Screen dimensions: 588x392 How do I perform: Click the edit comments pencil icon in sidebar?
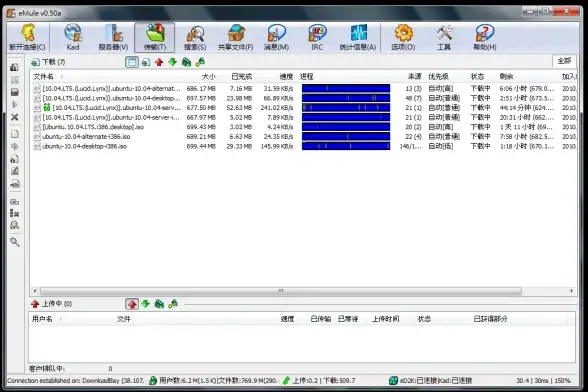(15, 171)
